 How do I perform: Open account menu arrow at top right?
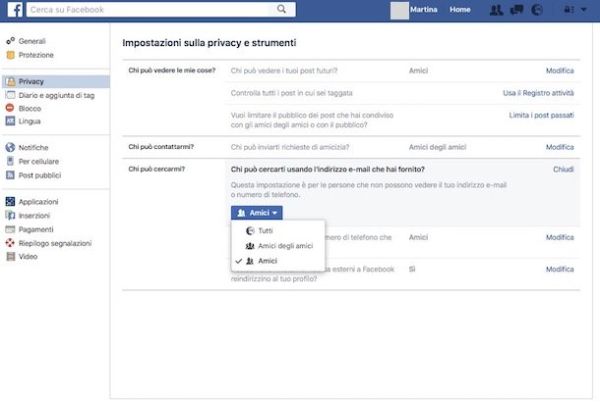583,10
